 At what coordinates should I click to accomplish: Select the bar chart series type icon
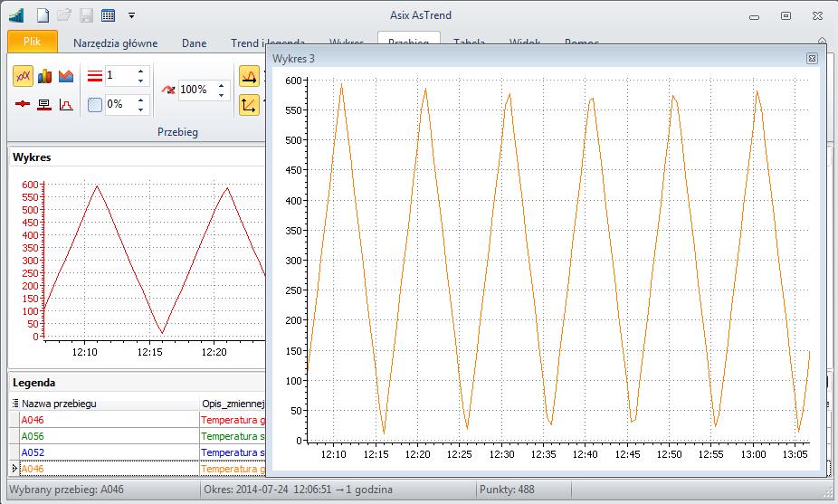pyautogui.click(x=44, y=76)
